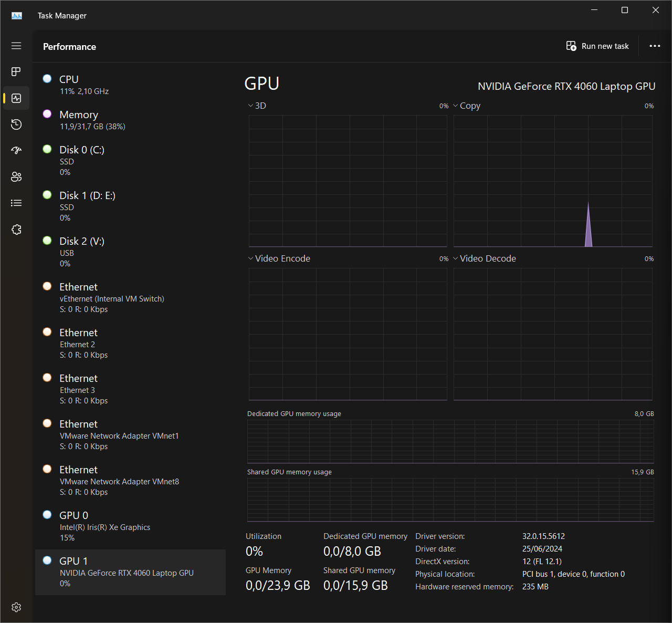Open the Startup apps page icon
672x623 pixels.
16,150
